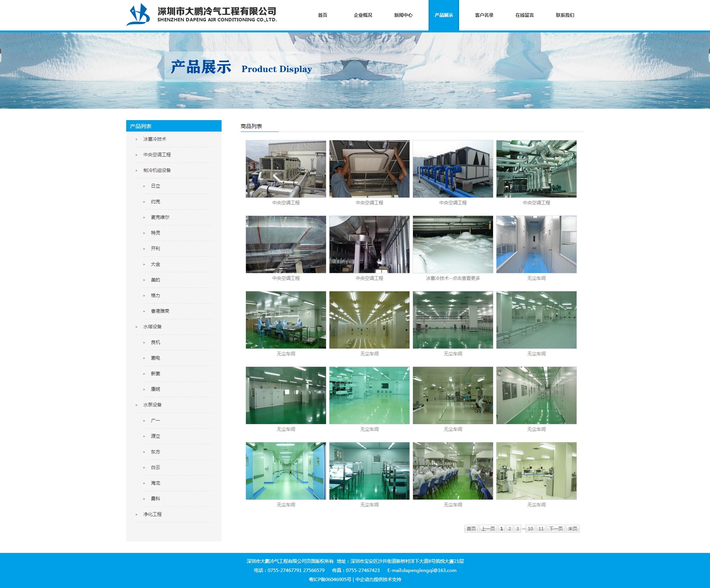710x588 pixels.
Task: Click 中企动力提供技术支持 footer link
Action: 378,580
